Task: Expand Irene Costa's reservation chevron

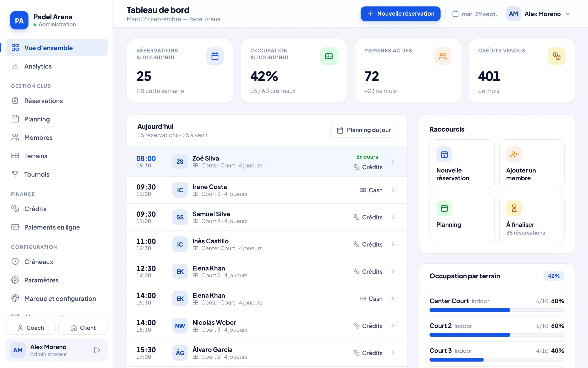Action: (393, 190)
